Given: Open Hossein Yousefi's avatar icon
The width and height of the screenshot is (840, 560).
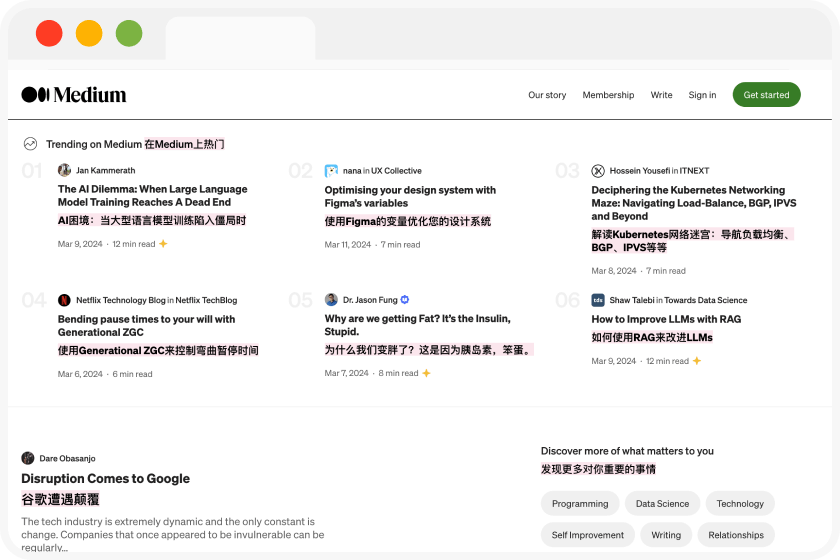Looking at the screenshot, I should pyautogui.click(x=598, y=171).
